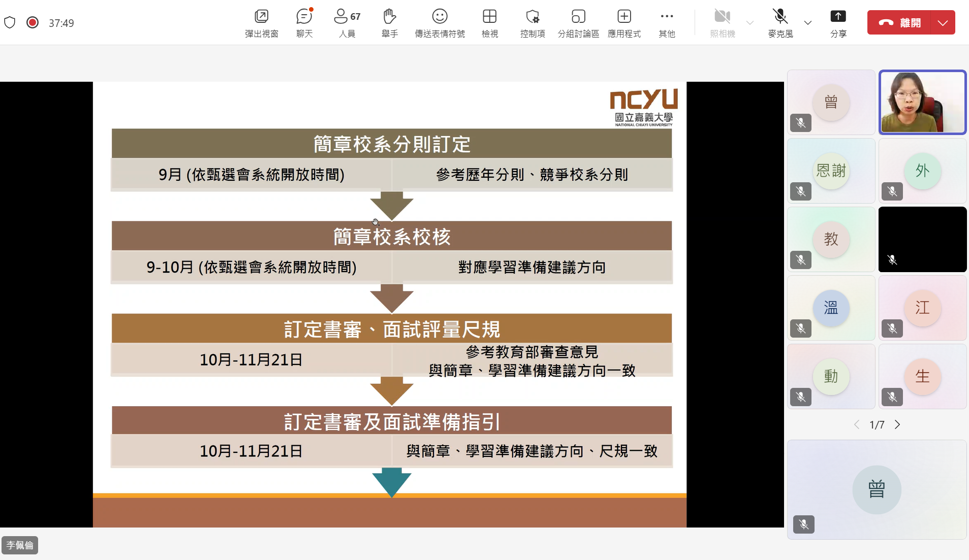Open the chat (聊天) panel
Viewport: 969px width, 560px height.
304,22
